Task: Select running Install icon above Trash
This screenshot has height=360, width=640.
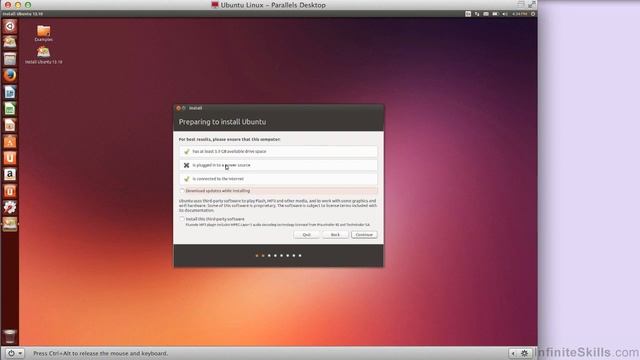Action: coord(10,224)
